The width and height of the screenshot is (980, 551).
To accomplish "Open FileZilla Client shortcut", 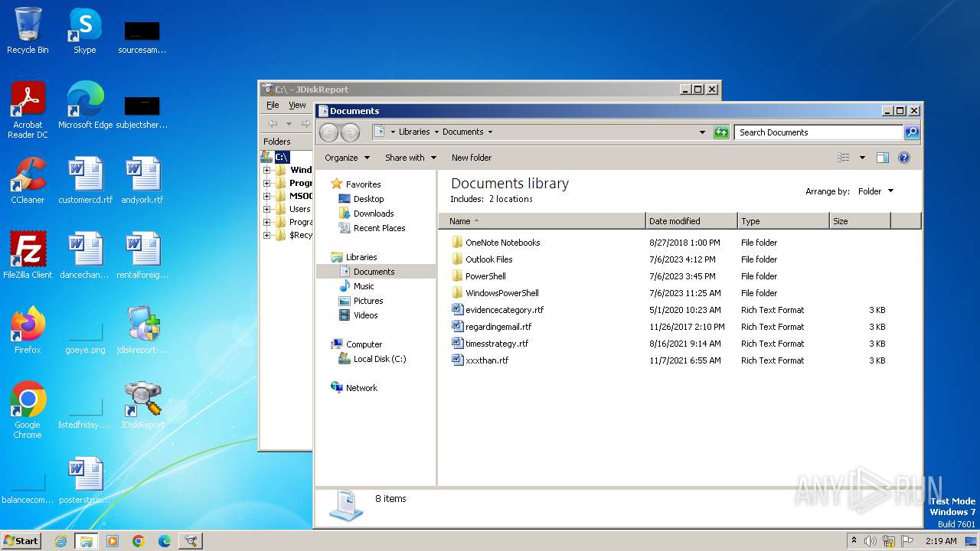I will coord(28,256).
